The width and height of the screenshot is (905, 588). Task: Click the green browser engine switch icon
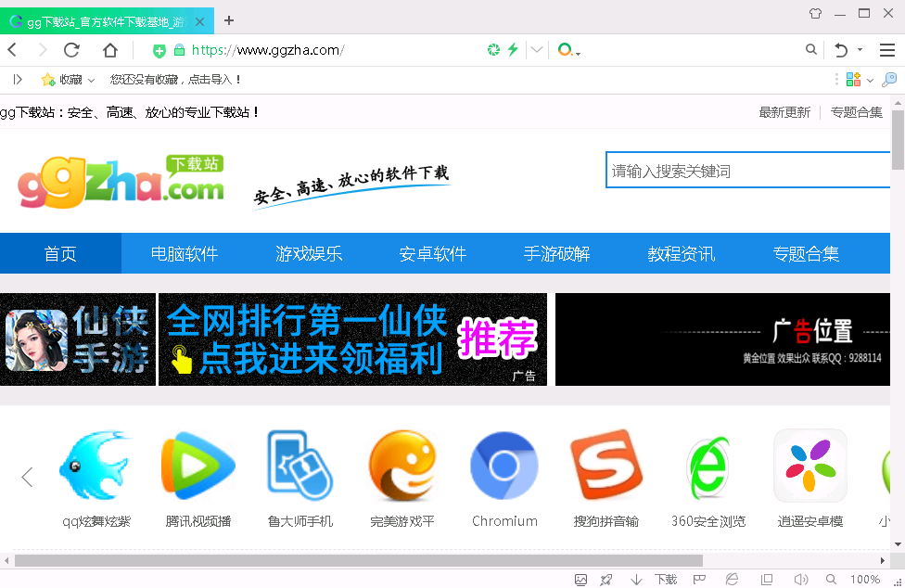click(x=493, y=50)
